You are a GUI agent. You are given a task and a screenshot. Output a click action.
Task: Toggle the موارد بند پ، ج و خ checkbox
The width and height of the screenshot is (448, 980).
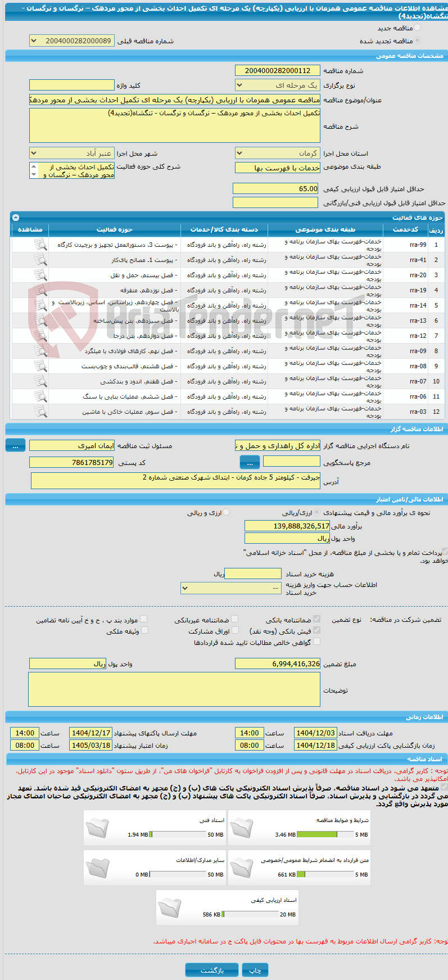[x=144, y=619]
